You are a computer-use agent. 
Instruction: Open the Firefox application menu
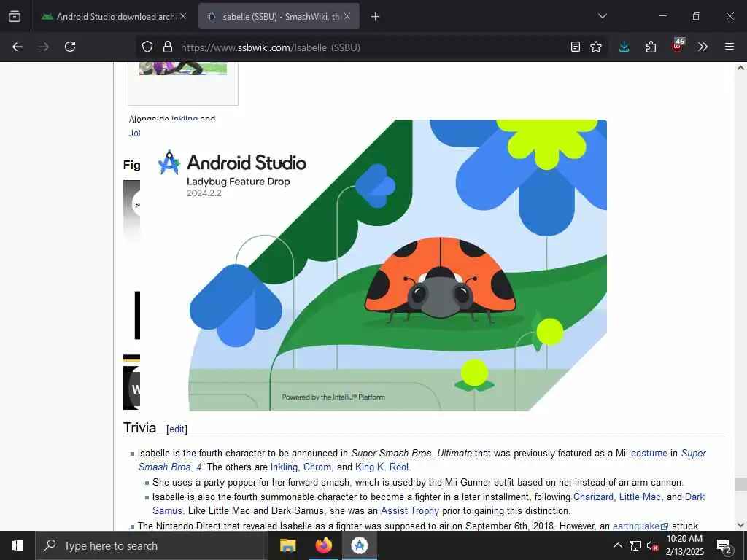coord(729,47)
